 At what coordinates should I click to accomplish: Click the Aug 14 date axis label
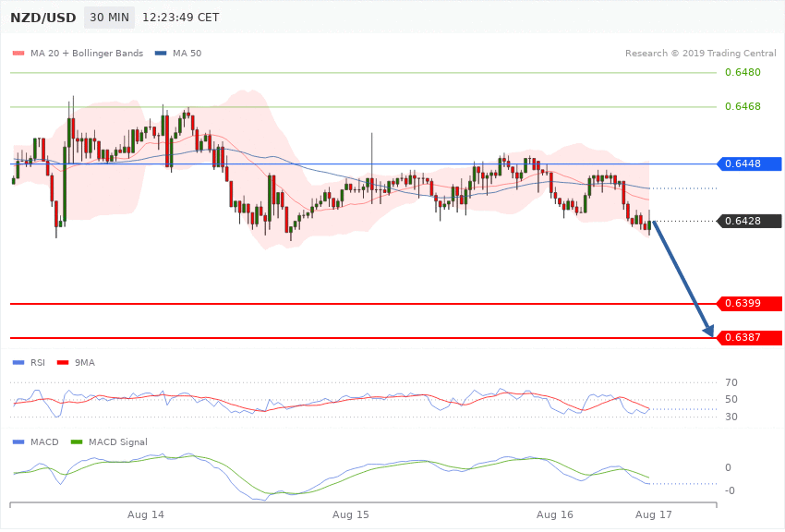pyautogui.click(x=146, y=514)
